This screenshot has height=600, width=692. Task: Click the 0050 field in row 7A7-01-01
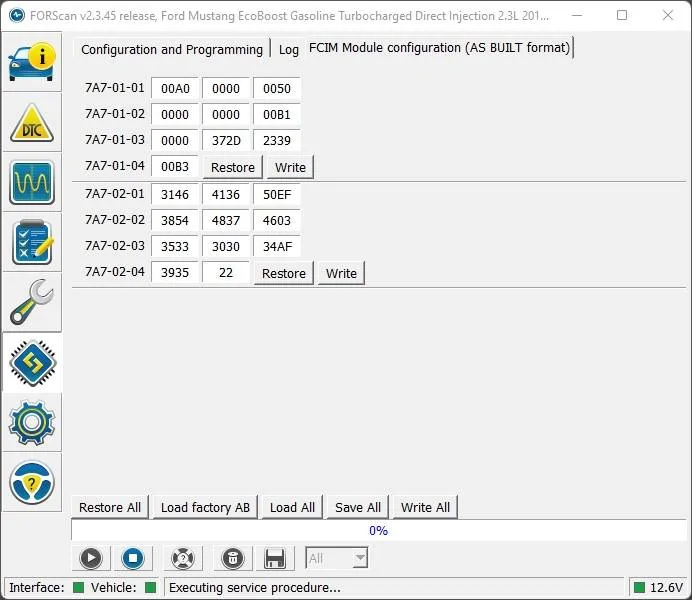(x=277, y=88)
